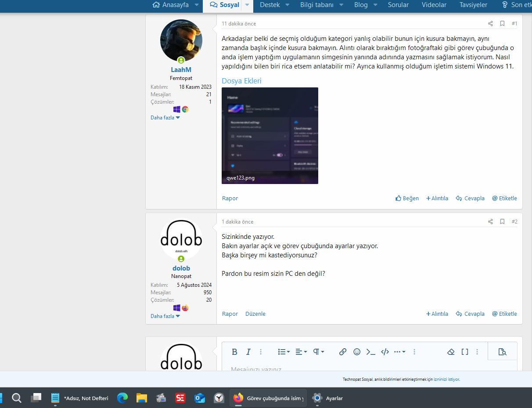This screenshot has height=408, width=532.
Task: Toggle italic formatting in the reply editor
Action: 248,352
